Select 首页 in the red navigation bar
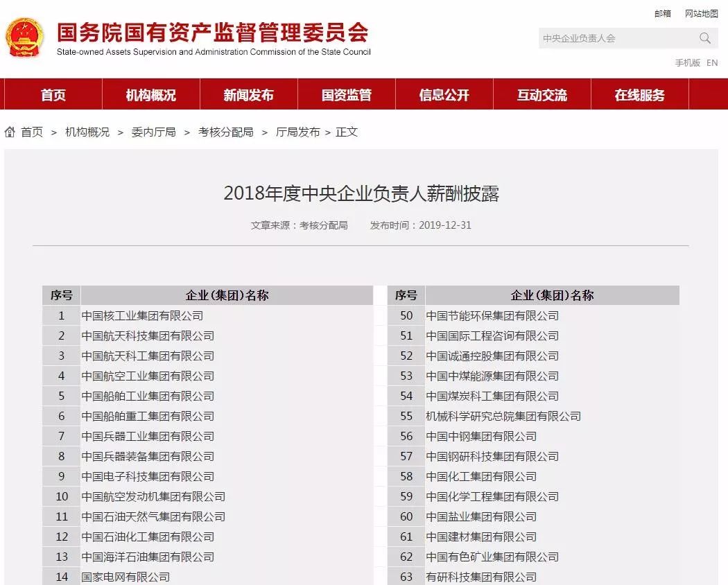The height and width of the screenshot is (585, 728). [53, 95]
